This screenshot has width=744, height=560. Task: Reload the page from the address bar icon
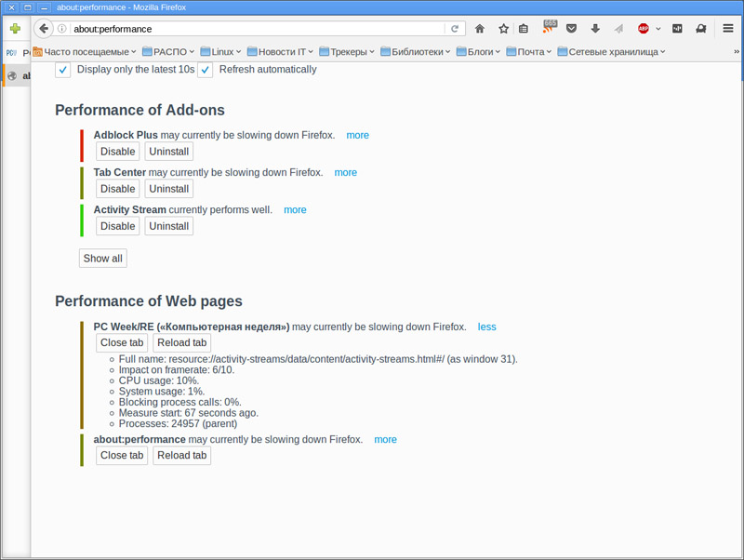pos(455,29)
